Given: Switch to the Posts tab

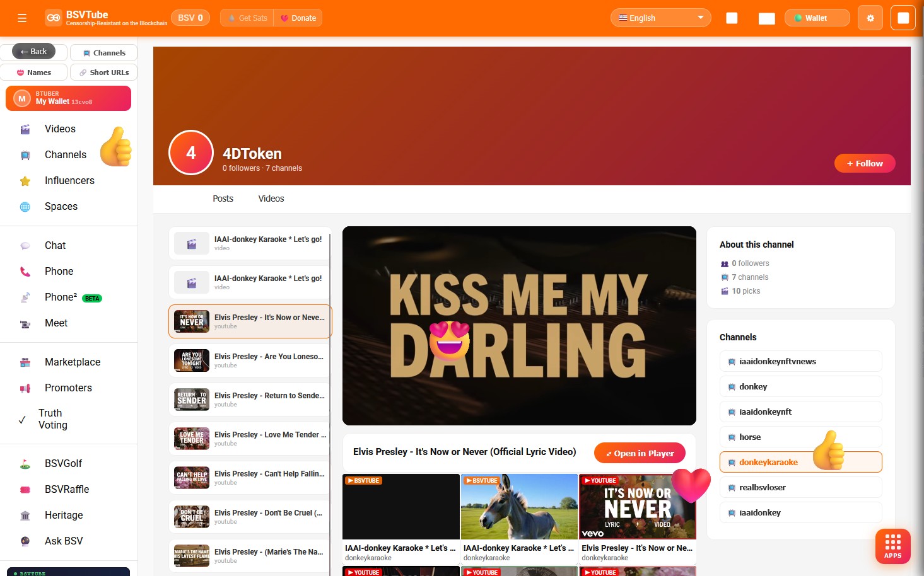Looking at the screenshot, I should 223,199.
